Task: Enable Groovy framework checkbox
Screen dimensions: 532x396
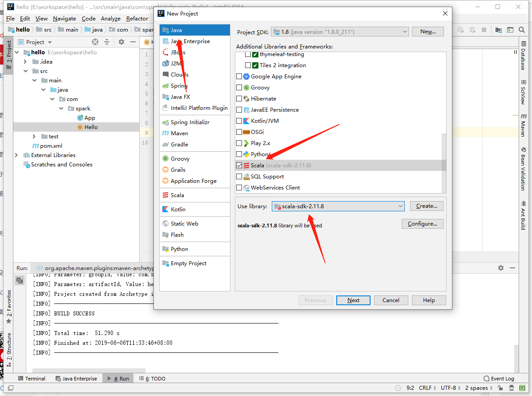Action: 239,88
